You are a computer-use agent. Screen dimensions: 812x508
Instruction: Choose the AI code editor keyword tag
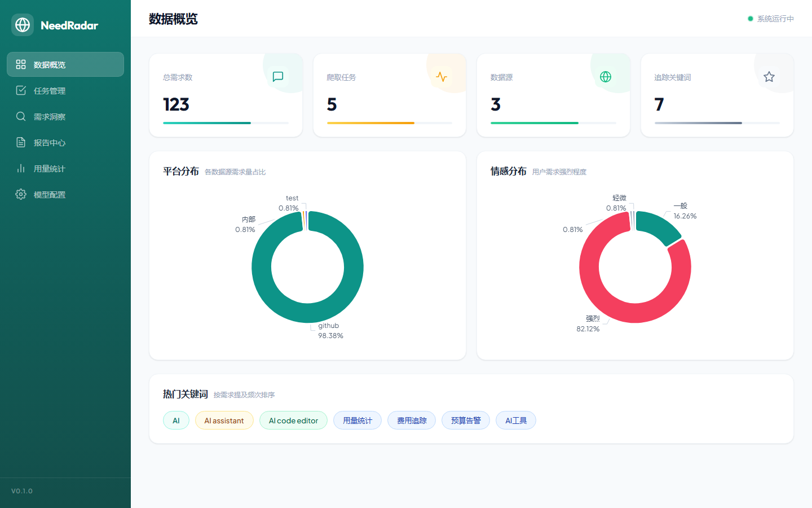293,421
